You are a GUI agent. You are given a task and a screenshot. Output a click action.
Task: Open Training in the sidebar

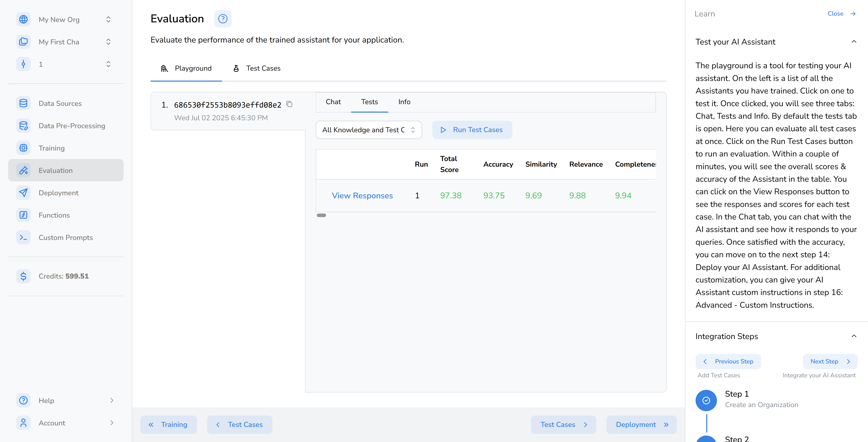[66, 148]
